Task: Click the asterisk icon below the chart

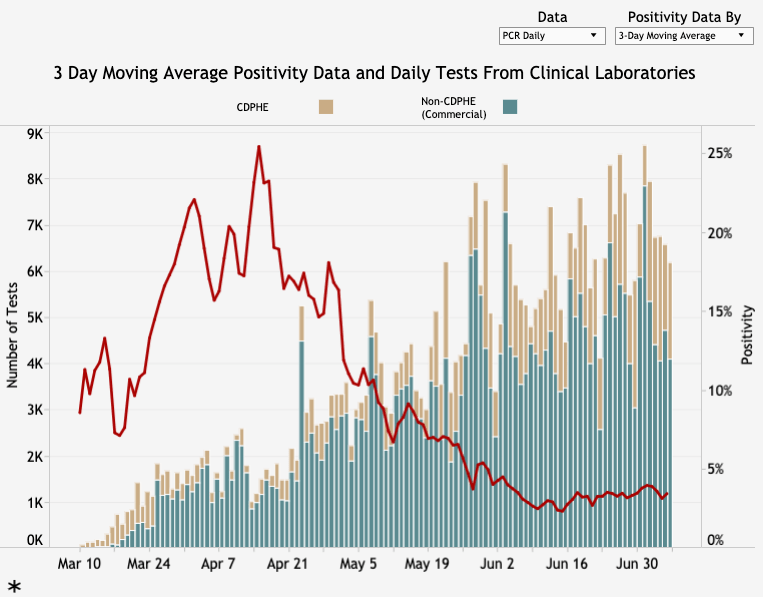Action: pos(15,586)
